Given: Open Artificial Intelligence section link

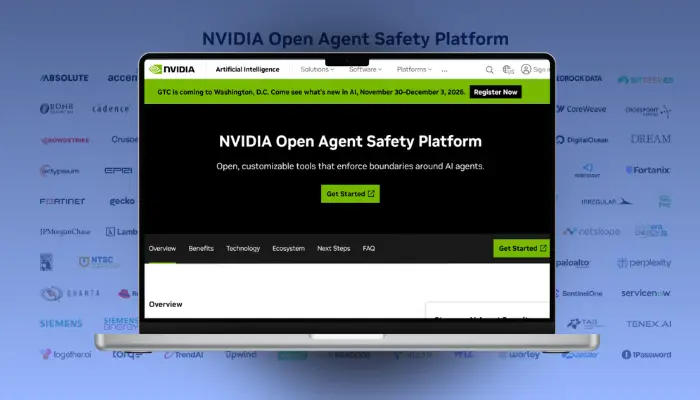Looking at the screenshot, I should coord(247,69).
